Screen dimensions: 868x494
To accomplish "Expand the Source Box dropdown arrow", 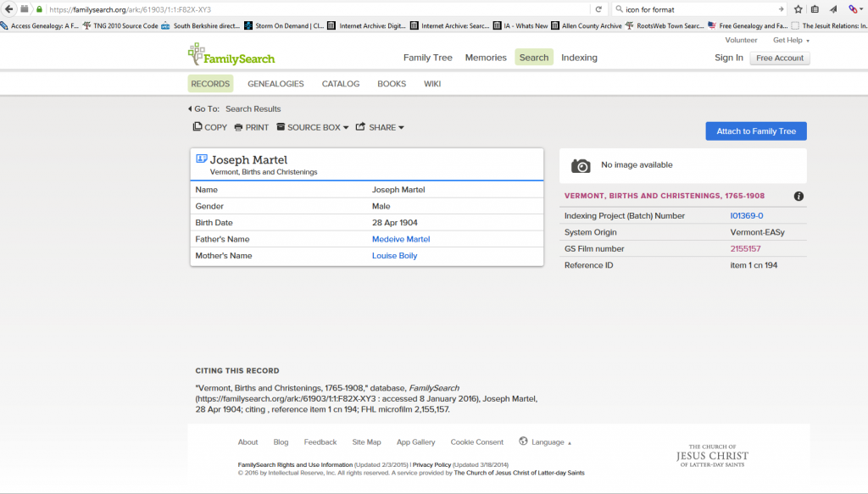I will point(346,128).
